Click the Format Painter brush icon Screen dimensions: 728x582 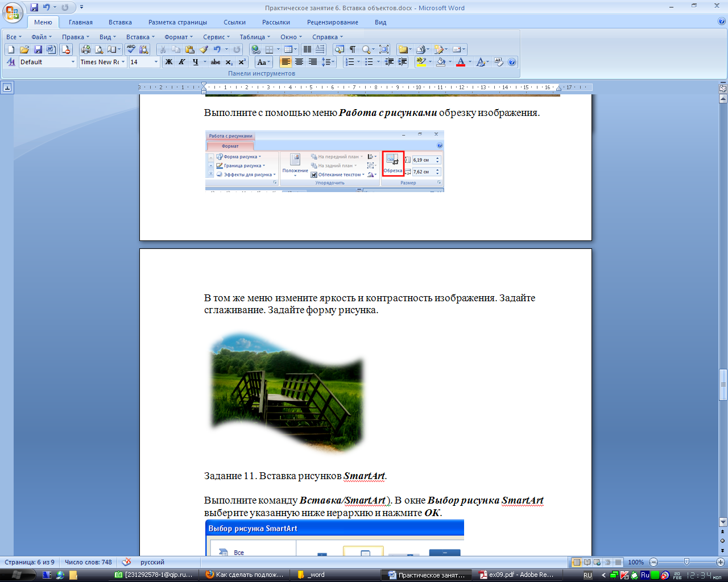[204, 49]
